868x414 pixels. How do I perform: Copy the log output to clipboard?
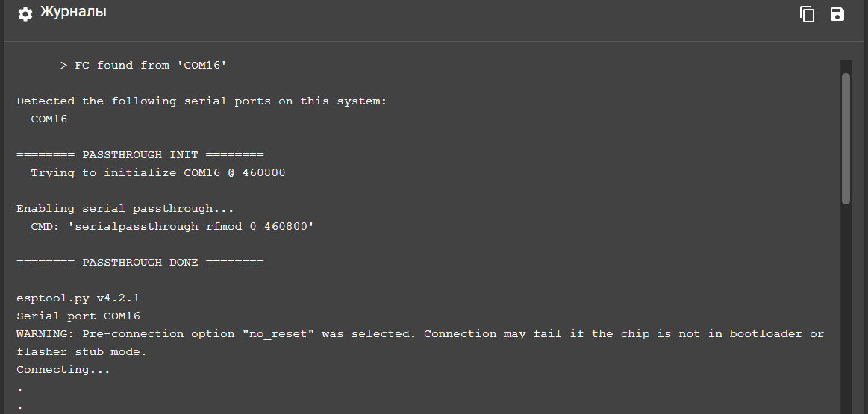pyautogui.click(x=807, y=14)
